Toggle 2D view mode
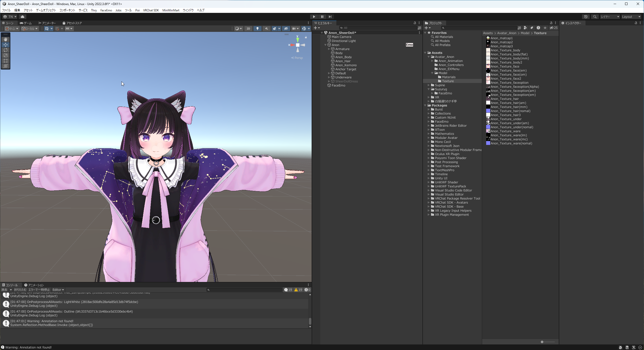Viewport: 644px width, 350px height. coord(248,29)
